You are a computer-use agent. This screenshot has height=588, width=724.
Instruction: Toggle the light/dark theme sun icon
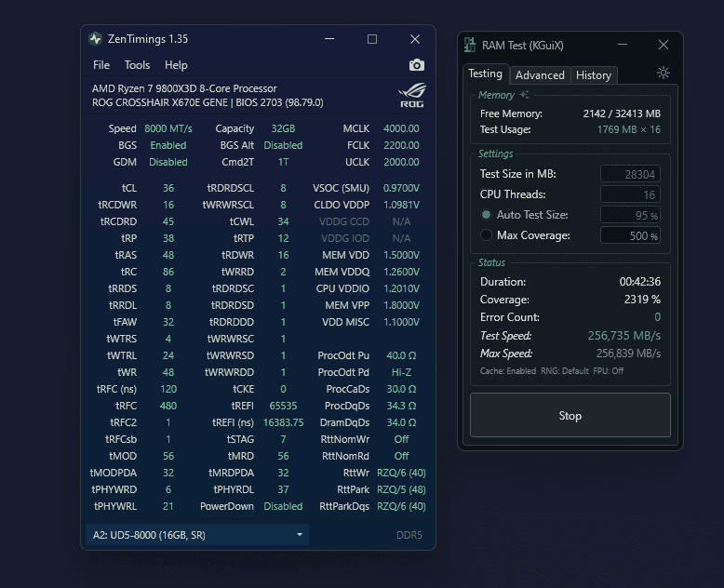click(663, 73)
